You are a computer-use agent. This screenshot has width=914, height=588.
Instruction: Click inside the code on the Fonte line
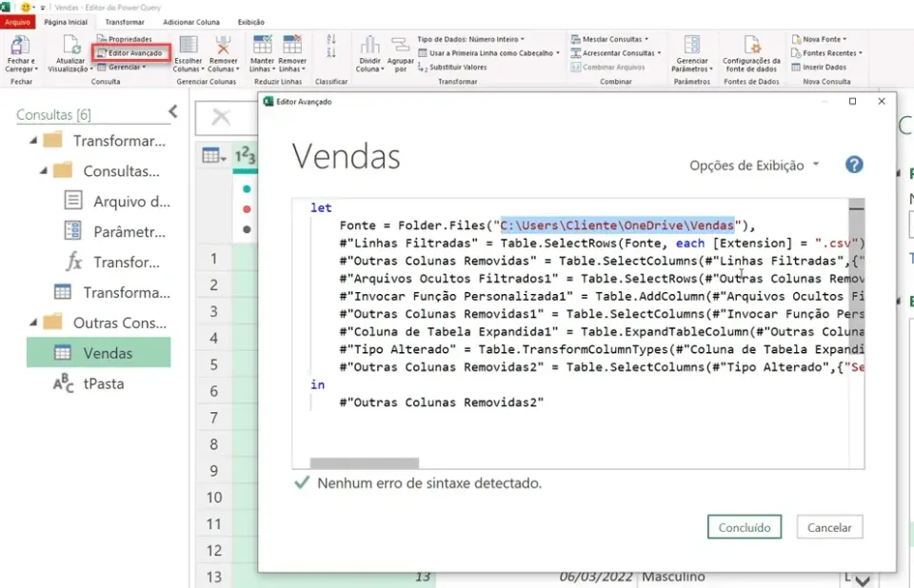coord(546,225)
